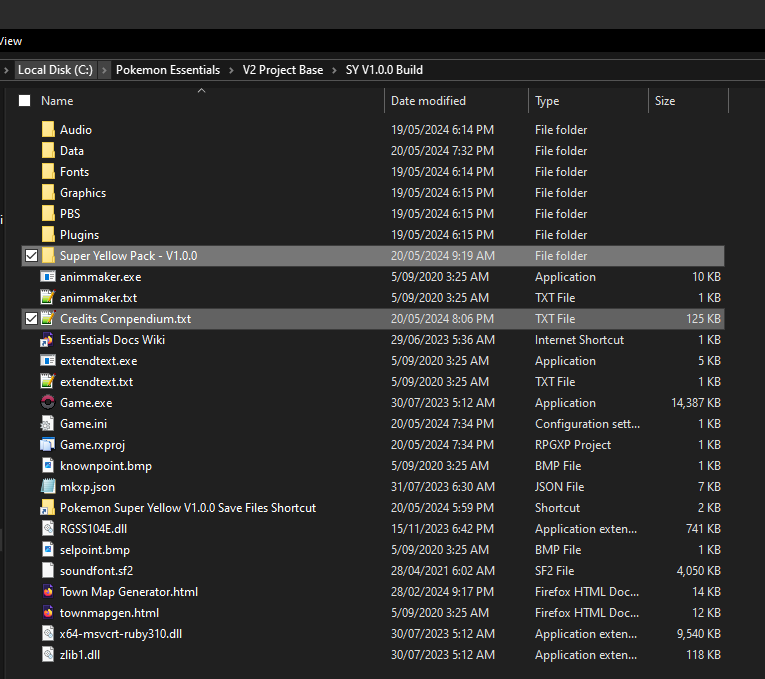Click the Town Map Generator.html Firefox icon
Image resolution: width=765 pixels, height=679 pixels.
coord(48,592)
